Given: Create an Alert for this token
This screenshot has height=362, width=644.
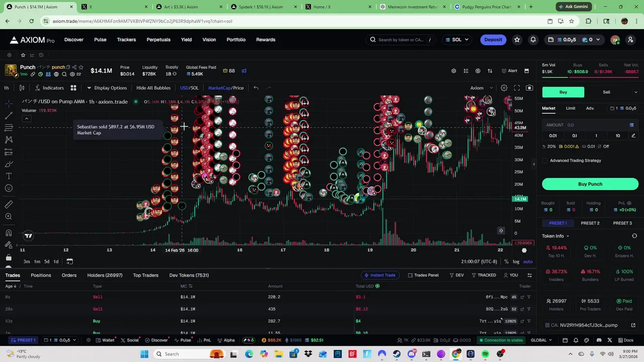Looking at the screenshot, I should (510, 71).
